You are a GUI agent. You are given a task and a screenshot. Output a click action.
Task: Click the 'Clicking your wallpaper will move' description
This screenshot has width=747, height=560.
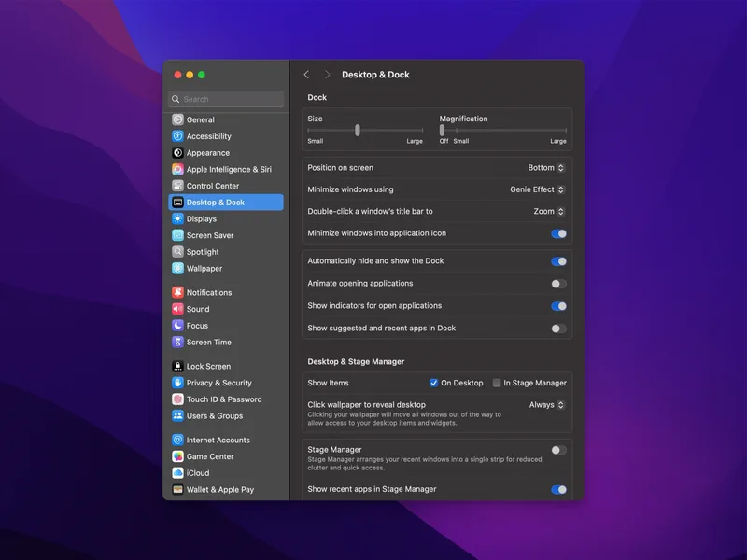(x=404, y=418)
